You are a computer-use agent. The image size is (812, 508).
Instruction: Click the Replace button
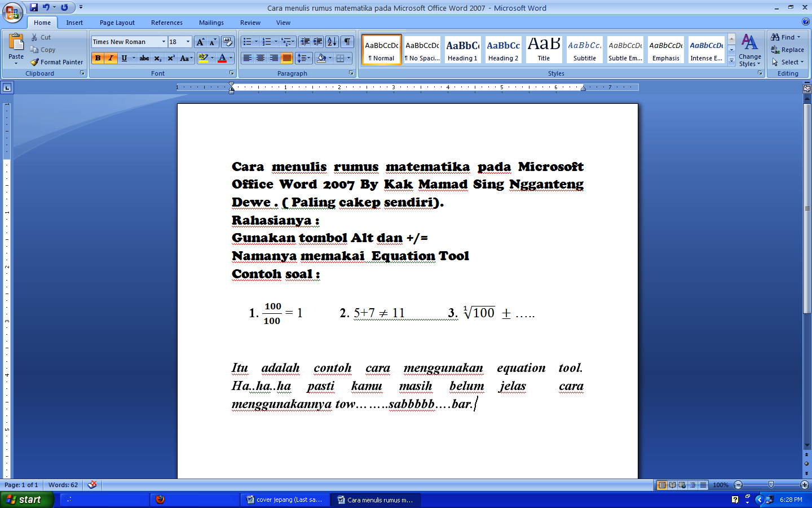click(x=788, y=50)
